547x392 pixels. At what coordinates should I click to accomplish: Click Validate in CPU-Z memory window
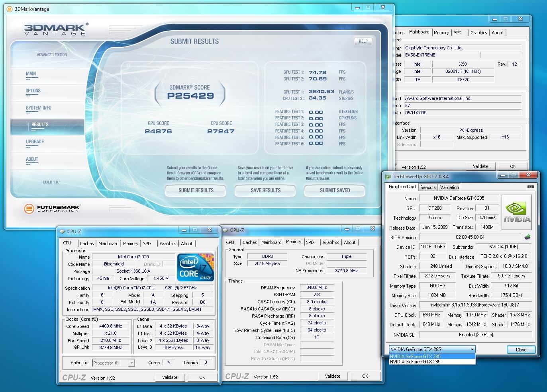[333, 376]
